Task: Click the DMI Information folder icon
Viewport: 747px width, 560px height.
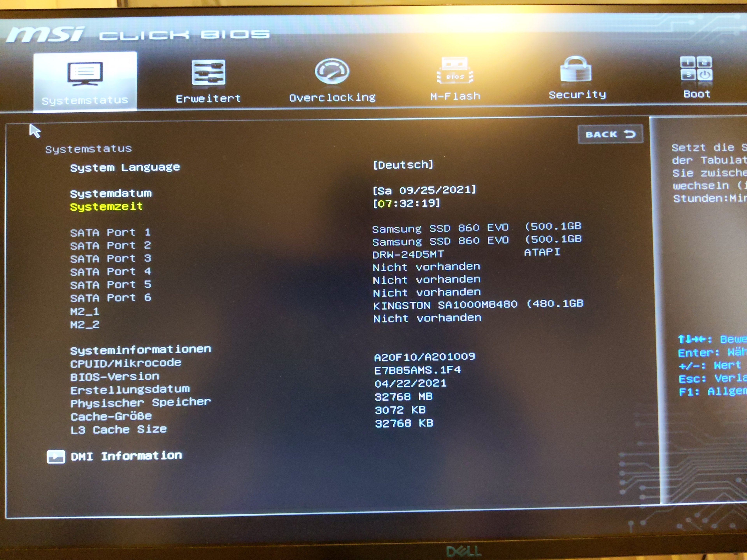Action: point(56,457)
